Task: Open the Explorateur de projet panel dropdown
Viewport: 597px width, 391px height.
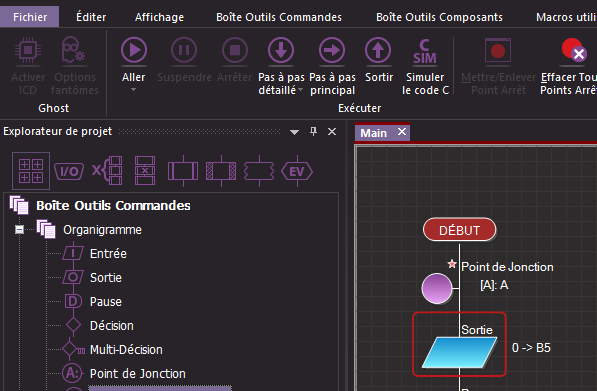Action: (x=294, y=132)
